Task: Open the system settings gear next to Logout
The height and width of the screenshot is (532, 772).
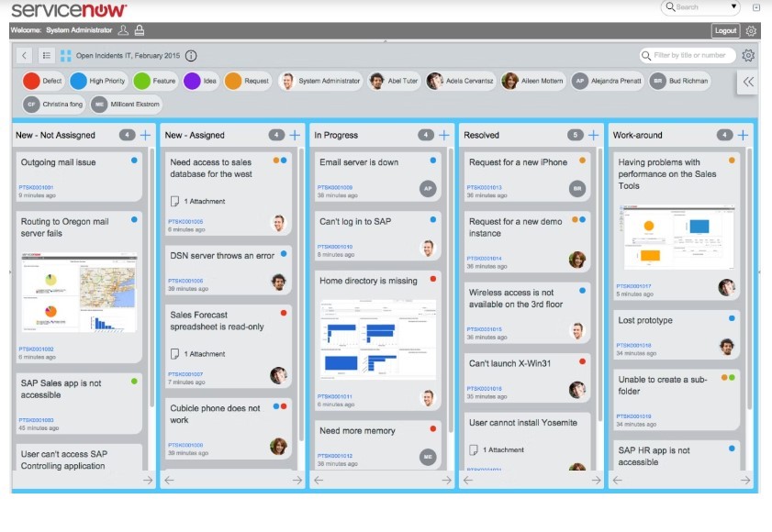Action: tap(753, 29)
